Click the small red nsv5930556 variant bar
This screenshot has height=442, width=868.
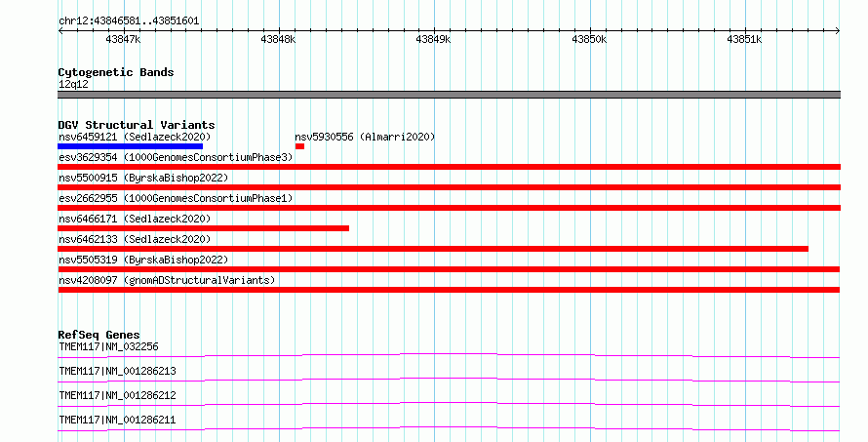click(299, 146)
